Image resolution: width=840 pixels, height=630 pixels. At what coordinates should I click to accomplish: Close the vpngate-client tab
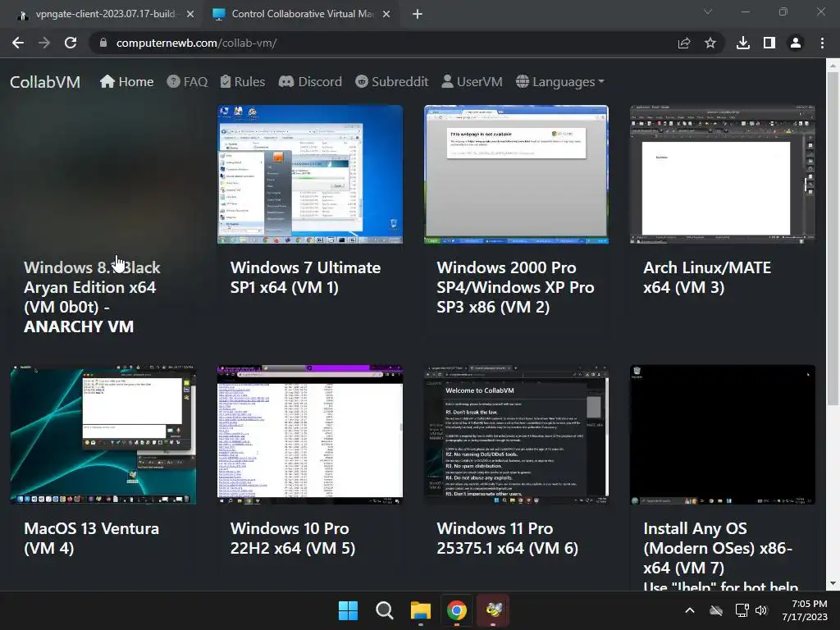[190, 14]
